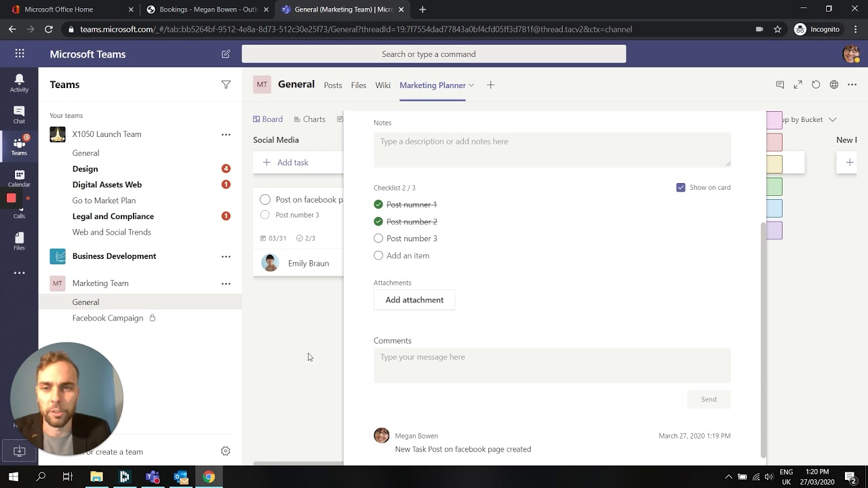Toggle Show on card checkbox
The width and height of the screenshot is (868, 488).
click(681, 187)
